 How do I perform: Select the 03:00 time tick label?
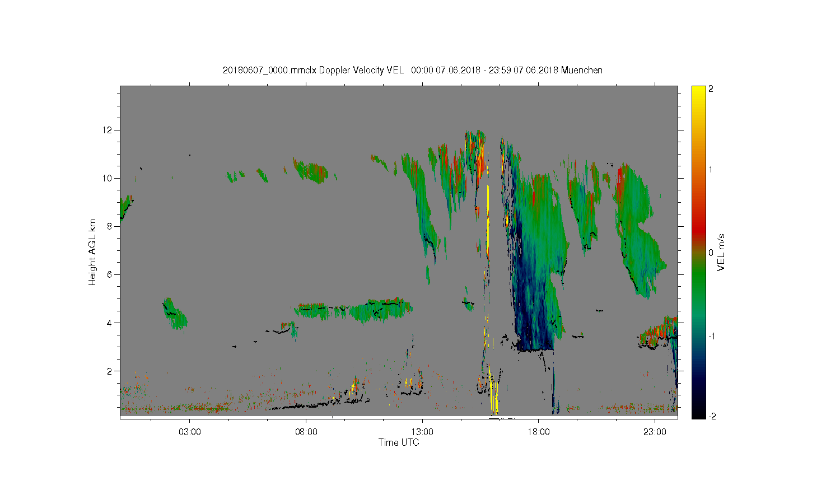point(190,432)
